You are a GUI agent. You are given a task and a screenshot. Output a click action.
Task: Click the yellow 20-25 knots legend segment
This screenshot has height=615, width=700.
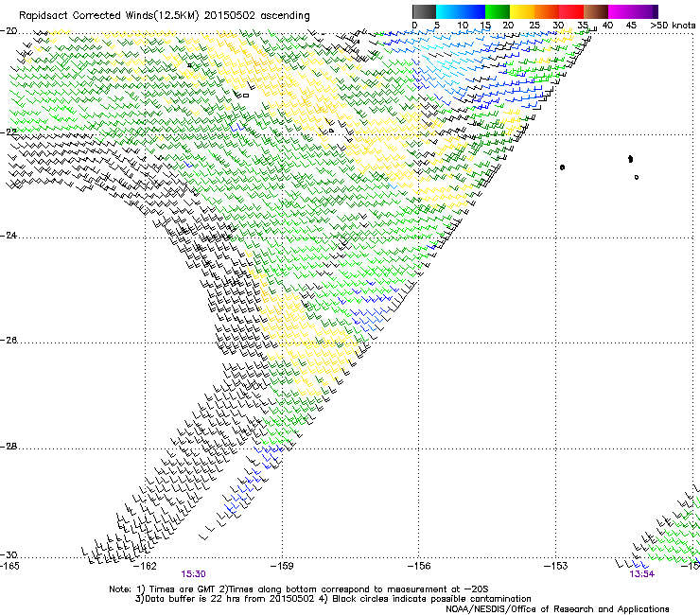point(522,11)
